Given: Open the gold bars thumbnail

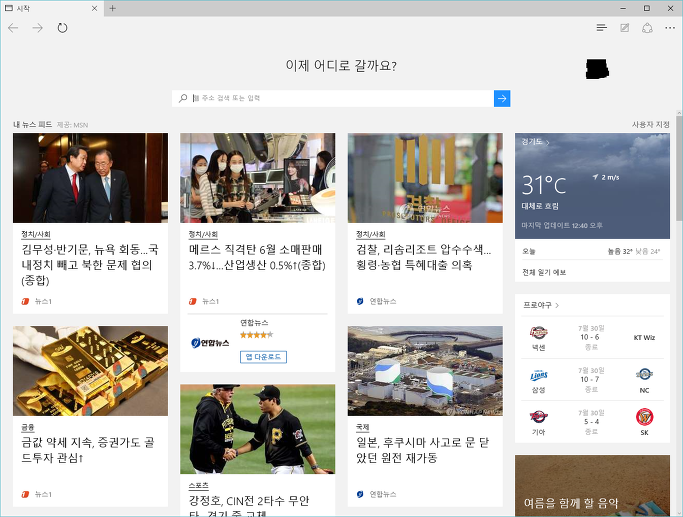Looking at the screenshot, I should (x=90, y=371).
